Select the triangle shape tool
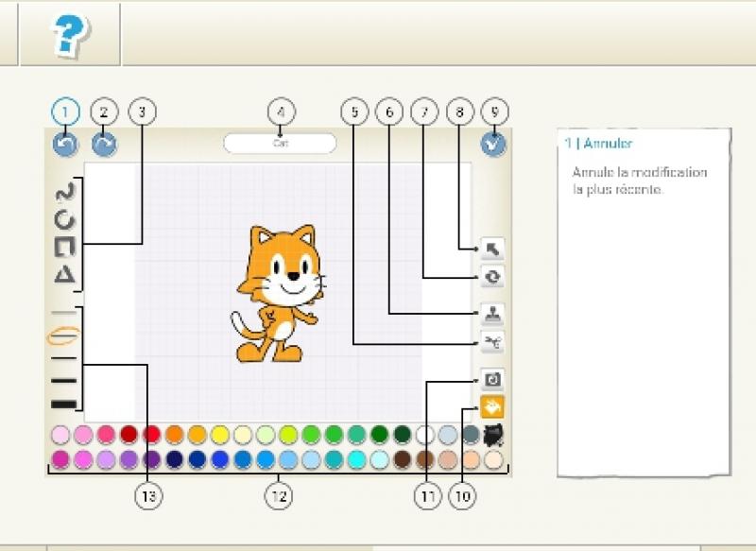756x551 pixels. (x=64, y=275)
